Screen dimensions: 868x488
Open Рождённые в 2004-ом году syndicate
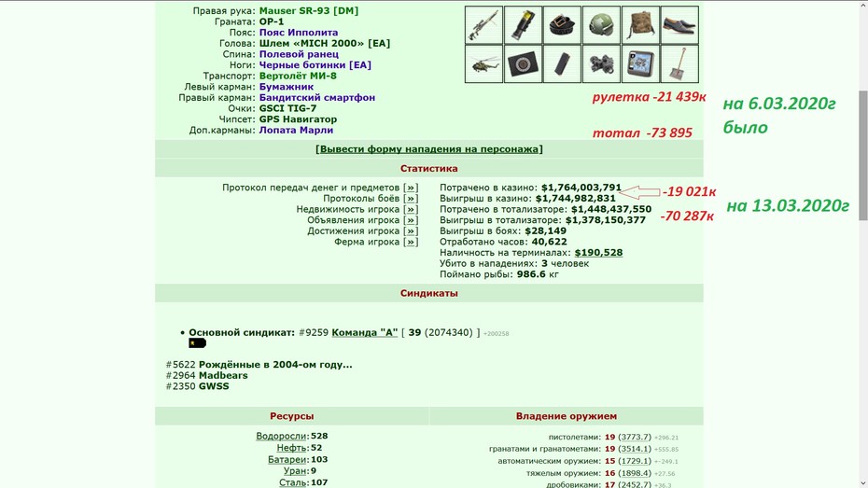[x=275, y=365]
